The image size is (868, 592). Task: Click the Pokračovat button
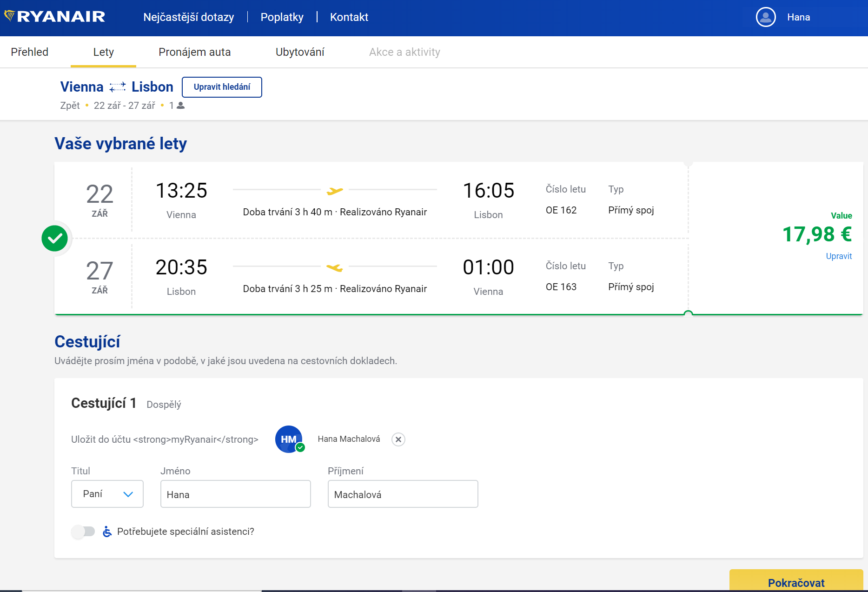(x=796, y=581)
